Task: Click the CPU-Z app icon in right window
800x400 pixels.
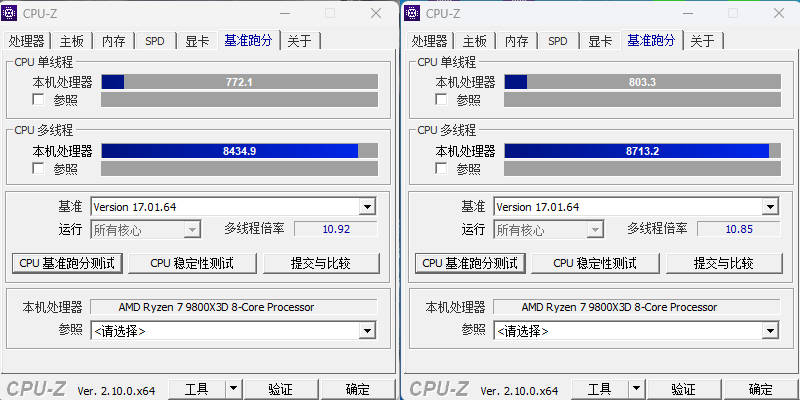Action: tap(412, 13)
